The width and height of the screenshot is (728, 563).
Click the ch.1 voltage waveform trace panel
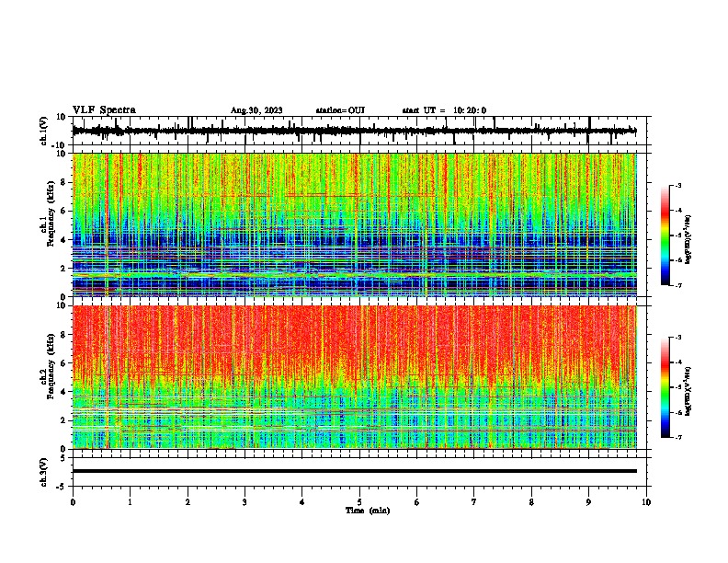(x=358, y=131)
